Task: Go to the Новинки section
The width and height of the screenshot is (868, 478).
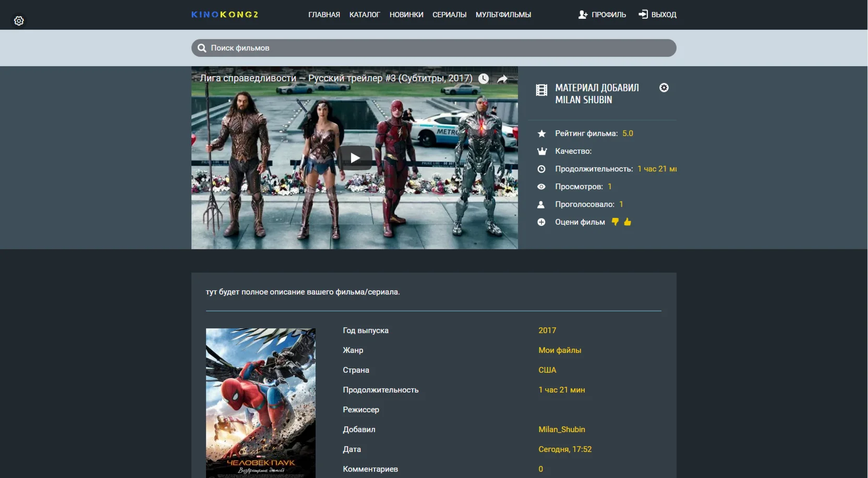Action: pos(406,15)
